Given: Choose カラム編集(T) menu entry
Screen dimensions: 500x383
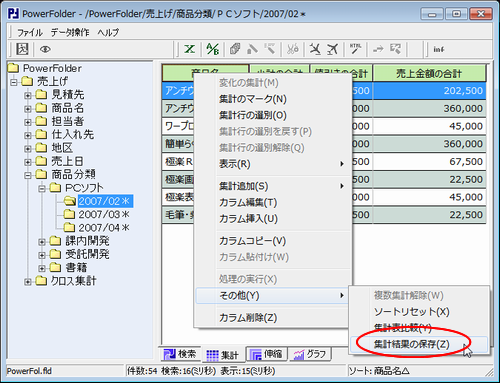Looking at the screenshot, I should tap(273, 203).
